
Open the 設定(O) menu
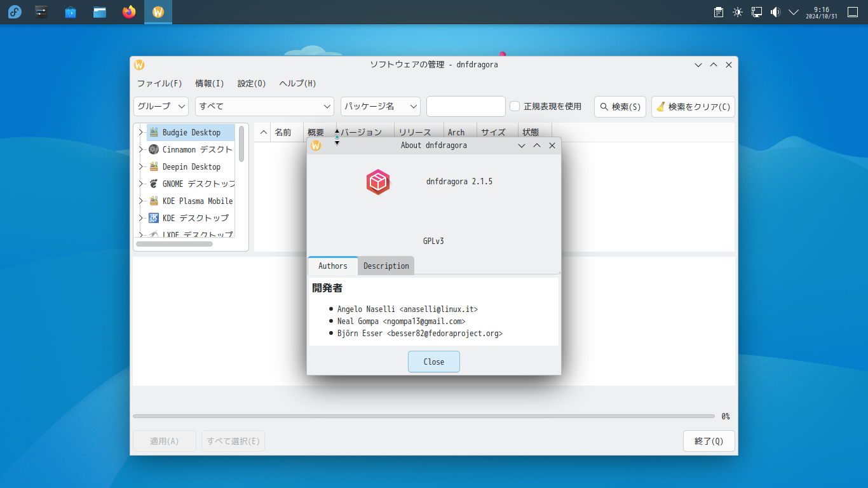pyautogui.click(x=252, y=83)
